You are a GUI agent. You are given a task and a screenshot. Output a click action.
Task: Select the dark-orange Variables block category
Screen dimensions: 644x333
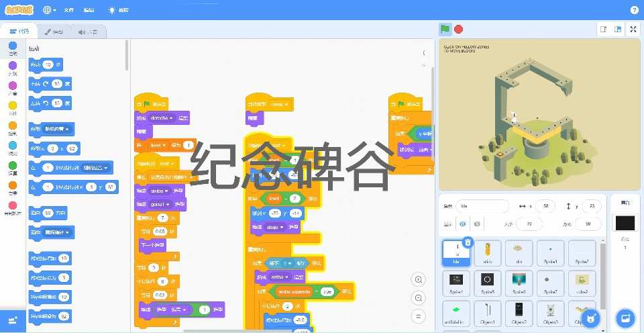click(x=13, y=188)
